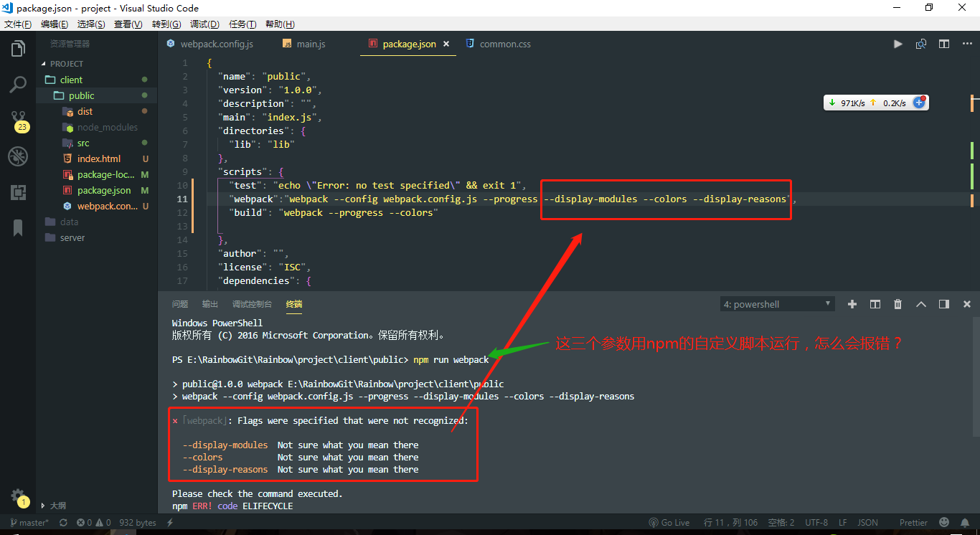The height and width of the screenshot is (535, 980).
Task: Switch to common.css editor tab
Action: (x=505, y=44)
